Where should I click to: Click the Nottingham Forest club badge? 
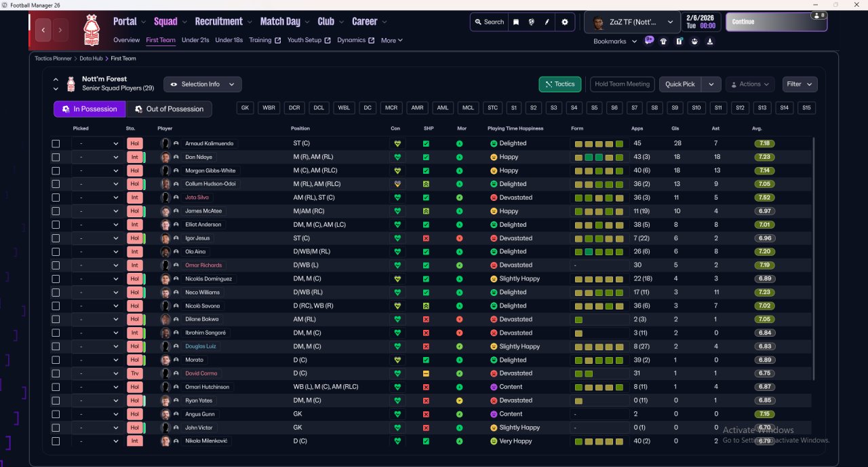point(91,30)
